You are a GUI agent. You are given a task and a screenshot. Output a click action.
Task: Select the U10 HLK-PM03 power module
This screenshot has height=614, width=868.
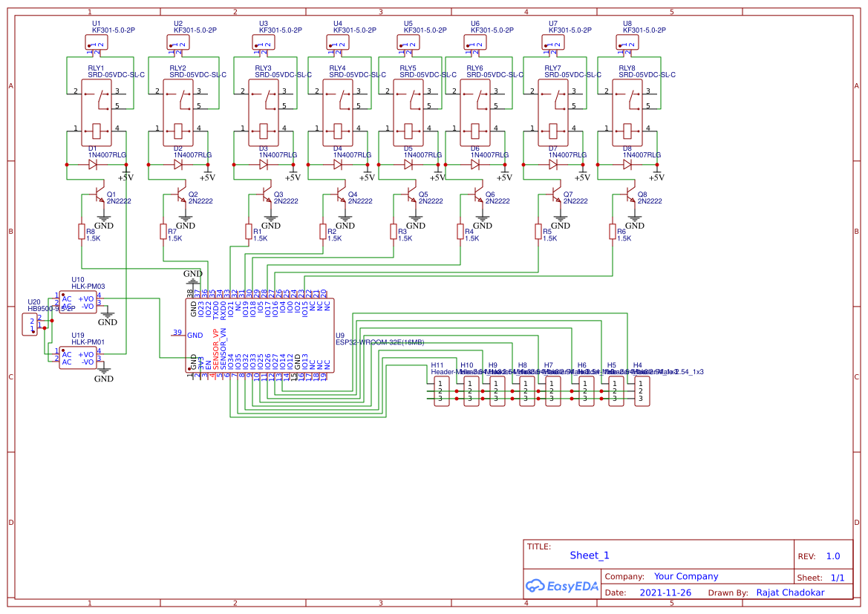pos(78,302)
